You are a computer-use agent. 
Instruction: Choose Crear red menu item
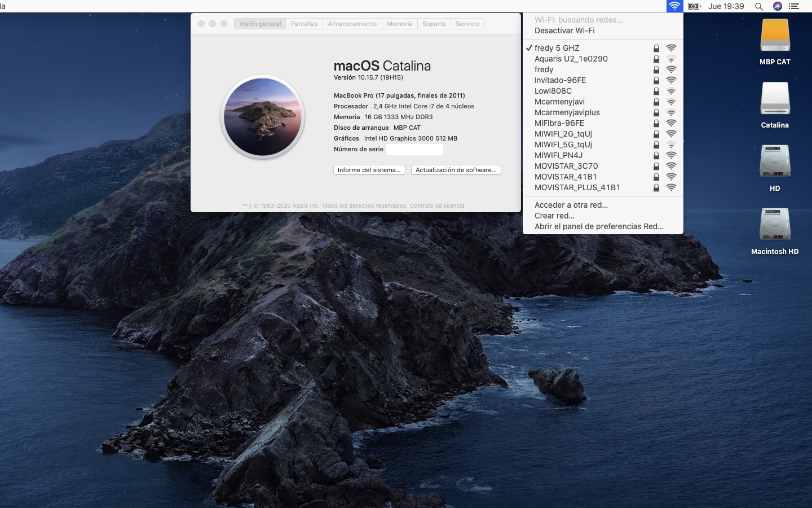pyautogui.click(x=603, y=216)
